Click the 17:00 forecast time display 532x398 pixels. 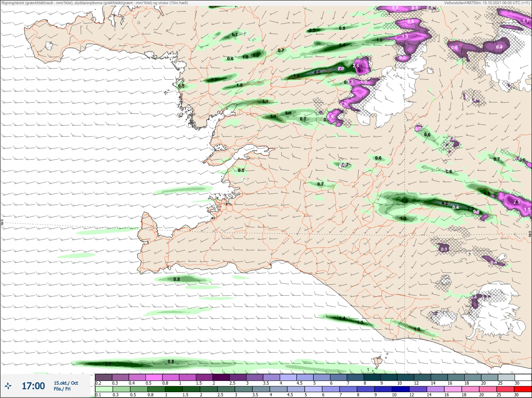point(33,386)
